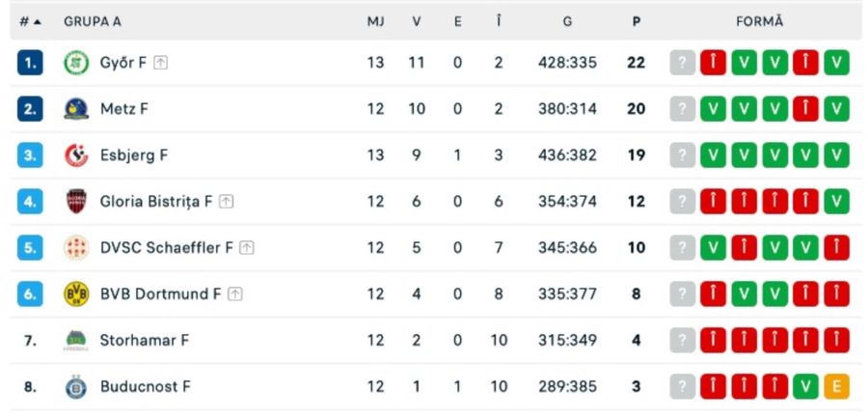Click Győr's rightmost green V form badge
The image size is (868, 420).
tap(836, 63)
